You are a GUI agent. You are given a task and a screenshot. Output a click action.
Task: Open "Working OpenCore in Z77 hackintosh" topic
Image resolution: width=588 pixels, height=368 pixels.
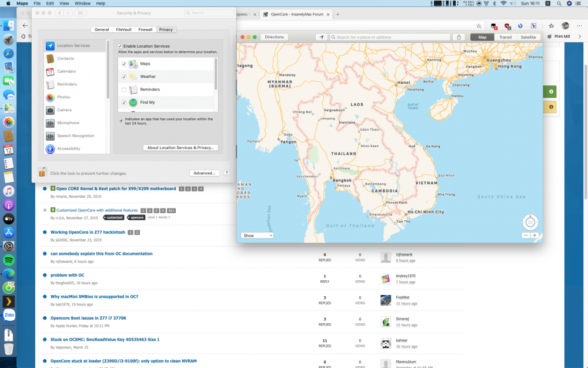click(88, 232)
